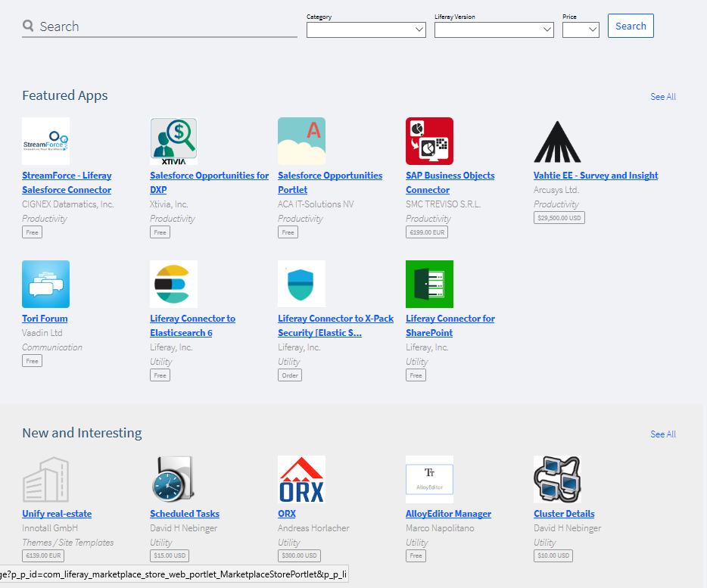
Task: Click the €199.00 EUR price badge
Action: point(426,232)
